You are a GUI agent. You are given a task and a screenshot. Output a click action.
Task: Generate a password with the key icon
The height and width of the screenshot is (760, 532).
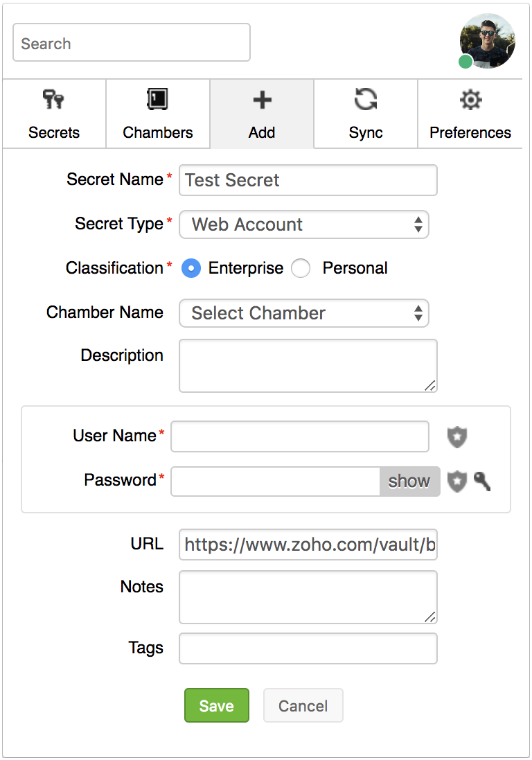[x=481, y=481]
